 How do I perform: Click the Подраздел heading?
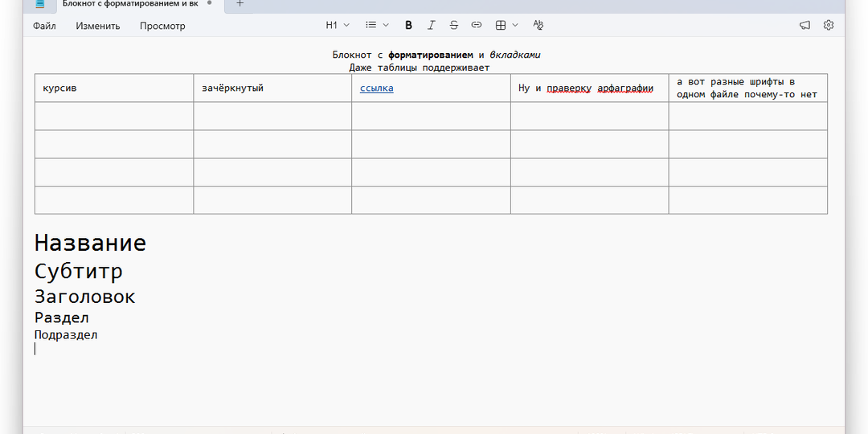pyautogui.click(x=66, y=335)
